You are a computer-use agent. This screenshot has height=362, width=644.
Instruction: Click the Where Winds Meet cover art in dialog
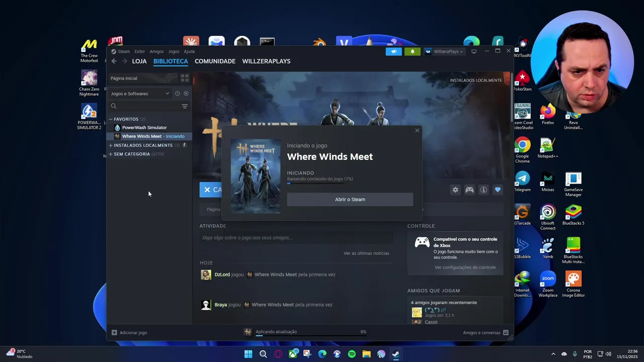pos(256,176)
